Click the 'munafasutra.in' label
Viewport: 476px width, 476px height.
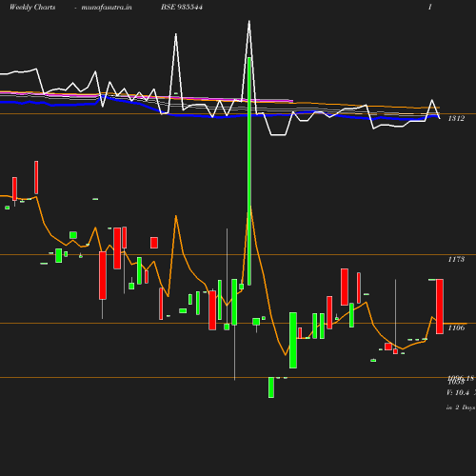click(x=107, y=7)
